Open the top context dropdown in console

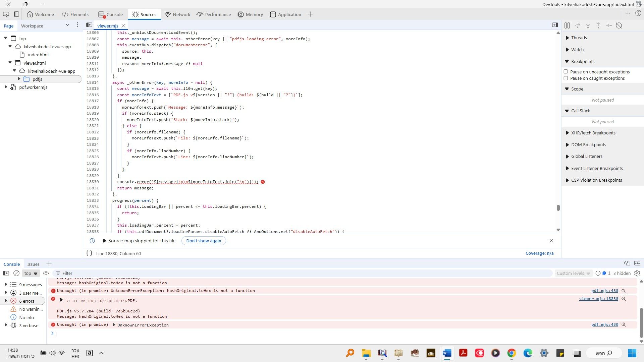(x=31, y=273)
